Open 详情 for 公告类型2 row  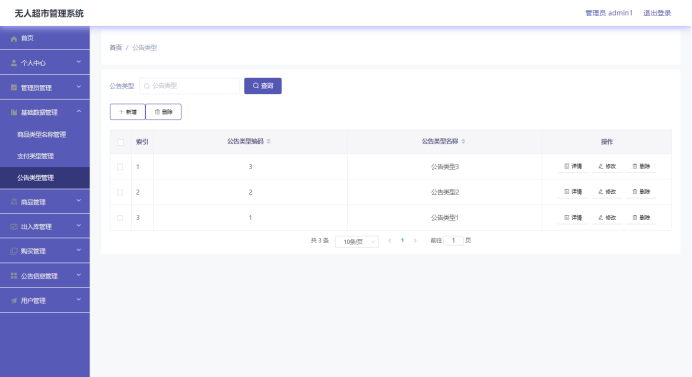point(573,192)
